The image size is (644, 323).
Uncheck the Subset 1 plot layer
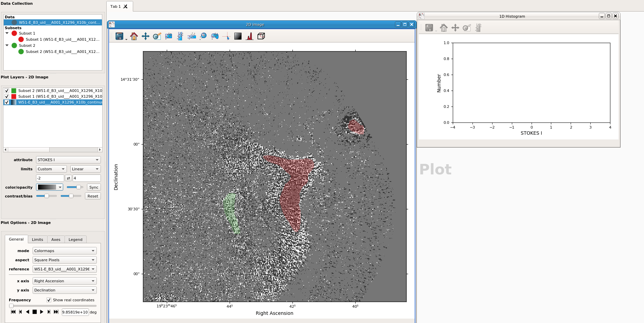[x=6, y=96]
